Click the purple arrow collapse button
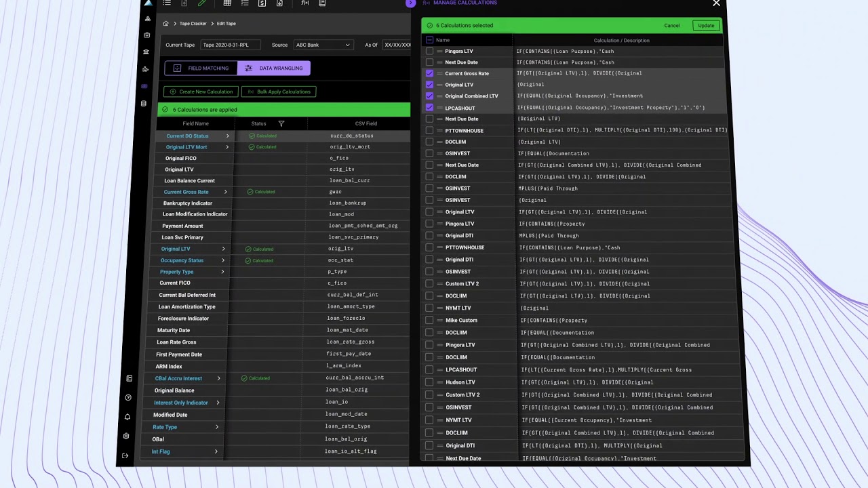The width and height of the screenshot is (868, 488). pos(410,3)
